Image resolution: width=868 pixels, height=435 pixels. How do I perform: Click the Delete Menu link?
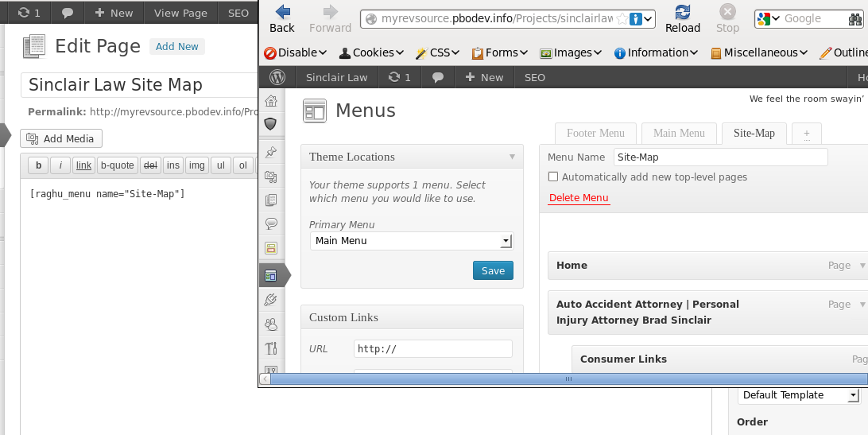[579, 198]
